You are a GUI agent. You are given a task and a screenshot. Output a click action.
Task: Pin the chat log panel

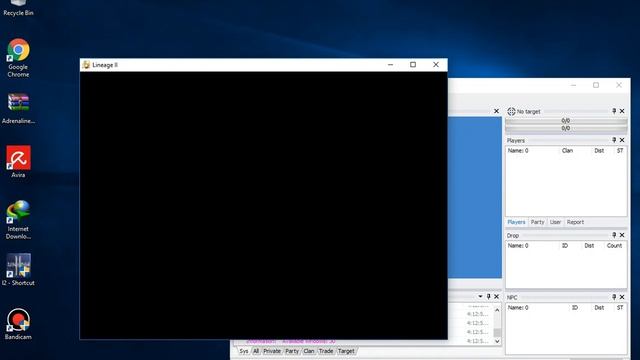click(x=489, y=297)
